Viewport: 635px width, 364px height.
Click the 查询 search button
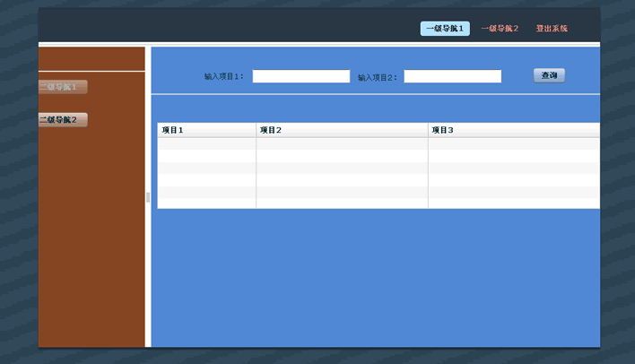549,75
